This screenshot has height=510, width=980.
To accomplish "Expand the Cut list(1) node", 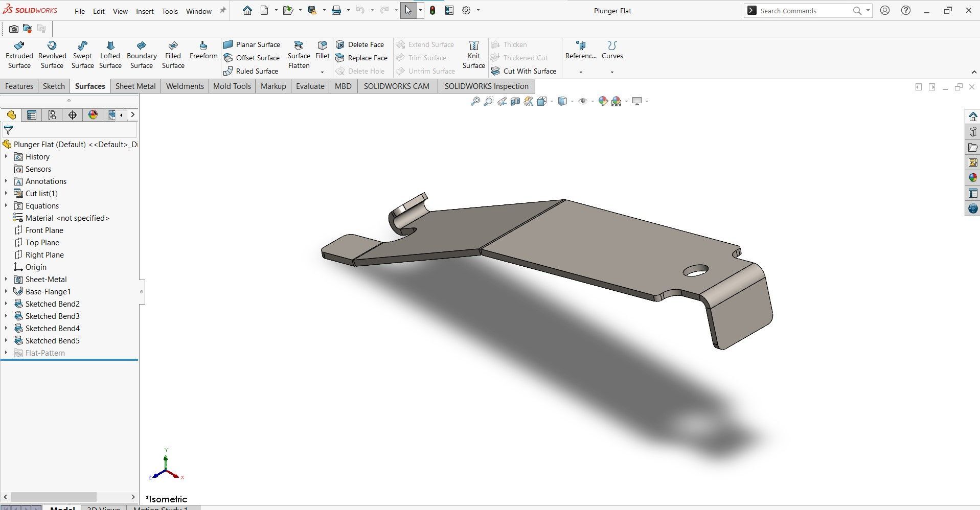I will pyautogui.click(x=6, y=193).
